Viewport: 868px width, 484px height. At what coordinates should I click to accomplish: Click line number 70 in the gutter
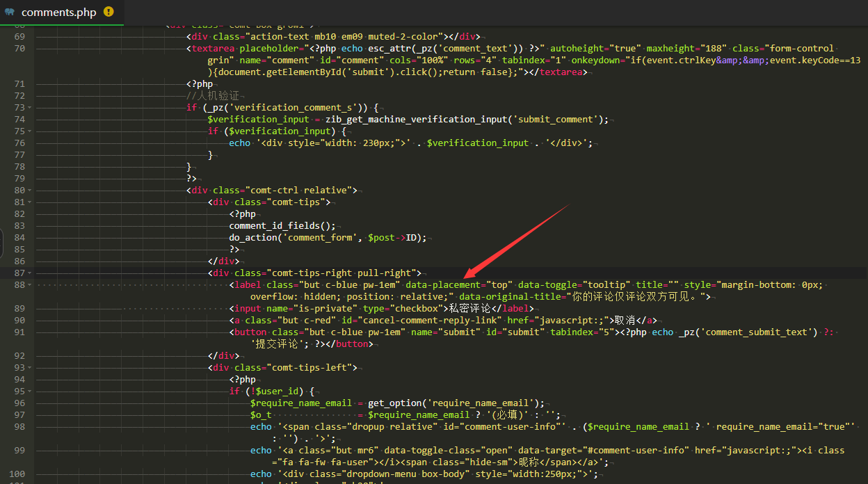click(x=19, y=49)
